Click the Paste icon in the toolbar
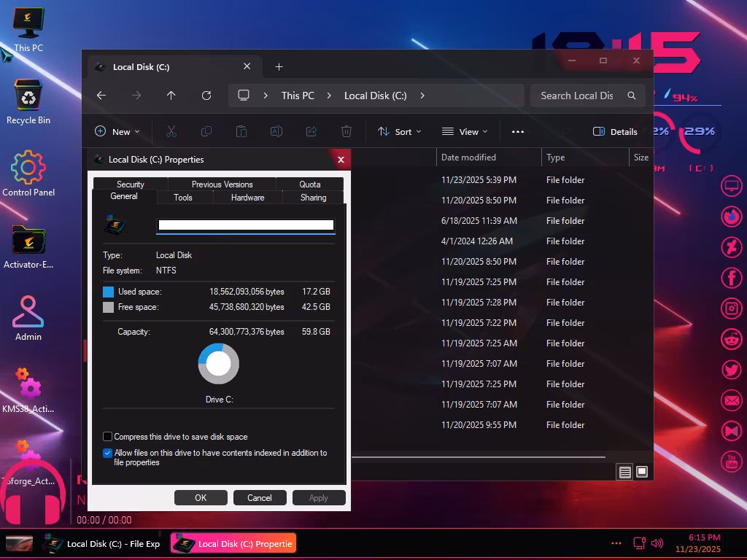 click(x=241, y=131)
